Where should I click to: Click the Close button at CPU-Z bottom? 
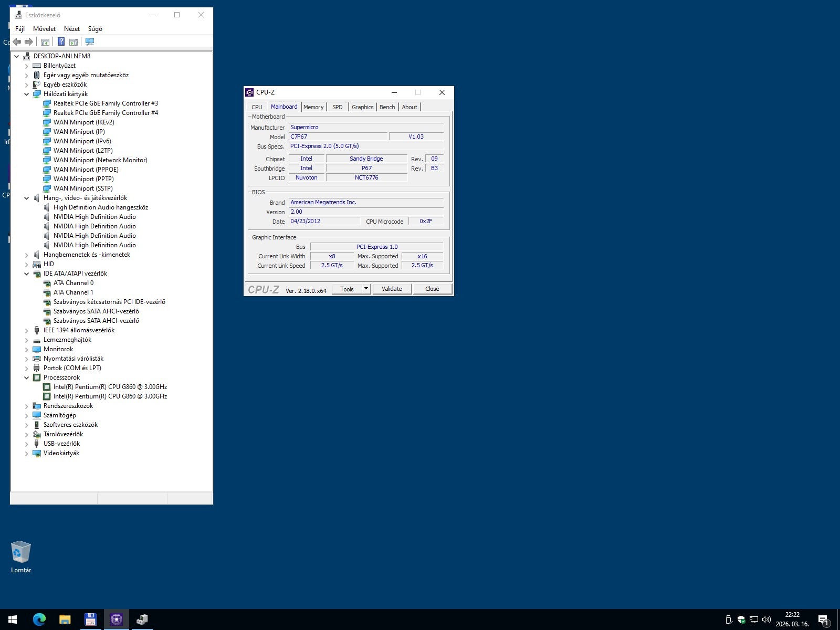point(432,289)
